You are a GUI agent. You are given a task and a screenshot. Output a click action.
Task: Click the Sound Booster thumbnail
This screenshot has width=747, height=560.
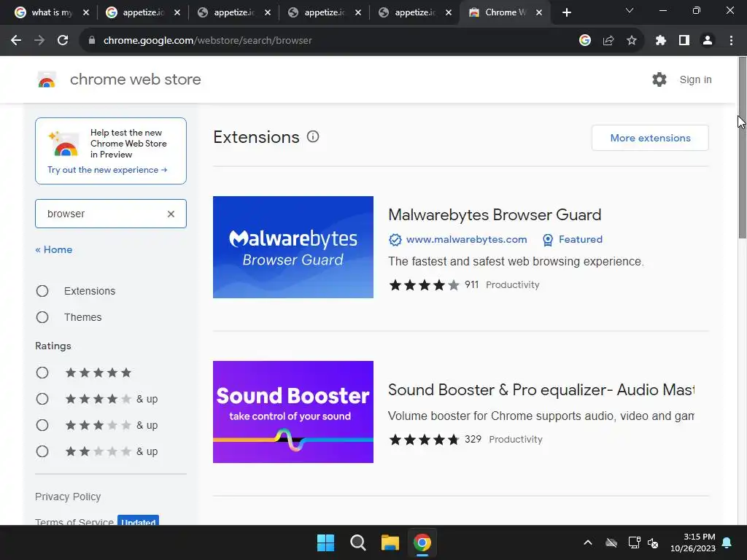pyautogui.click(x=293, y=412)
